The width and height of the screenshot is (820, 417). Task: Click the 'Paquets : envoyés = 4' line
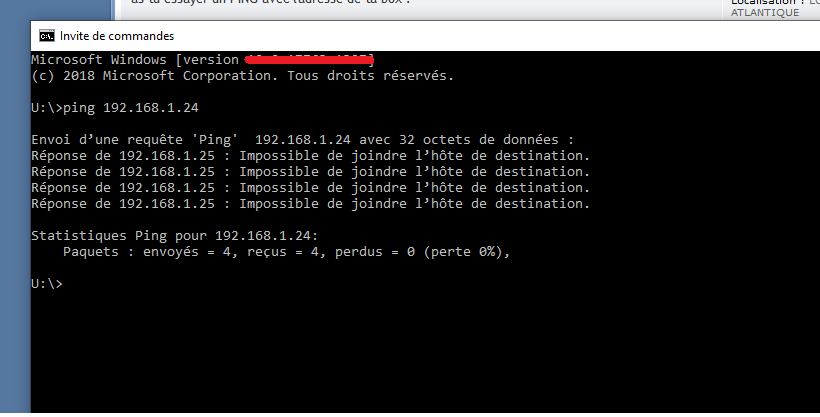[287, 252]
